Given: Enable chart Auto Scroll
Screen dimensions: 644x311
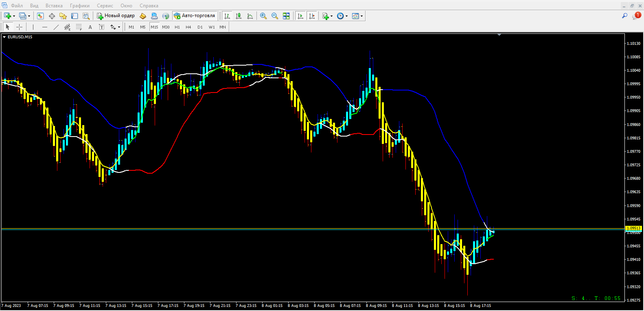Looking at the screenshot, I should click(x=300, y=16).
